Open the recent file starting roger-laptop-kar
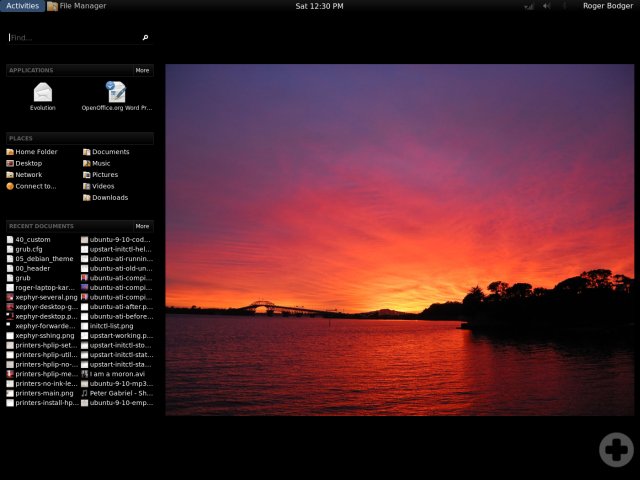This screenshot has width=640, height=480. coord(41,288)
